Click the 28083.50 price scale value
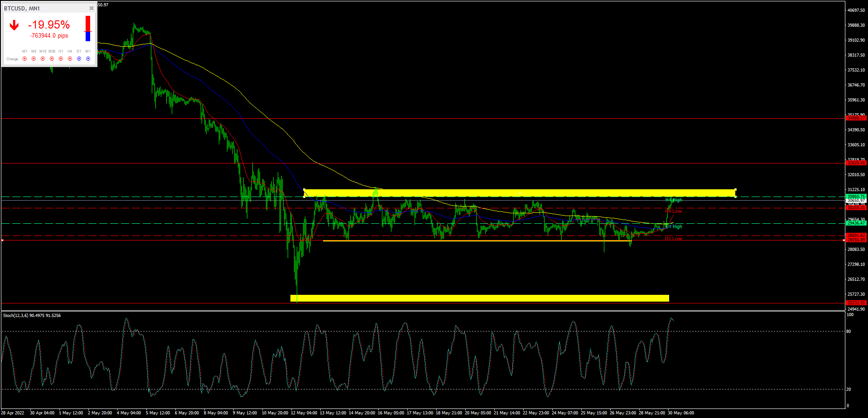868x418 pixels. coord(856,249)
